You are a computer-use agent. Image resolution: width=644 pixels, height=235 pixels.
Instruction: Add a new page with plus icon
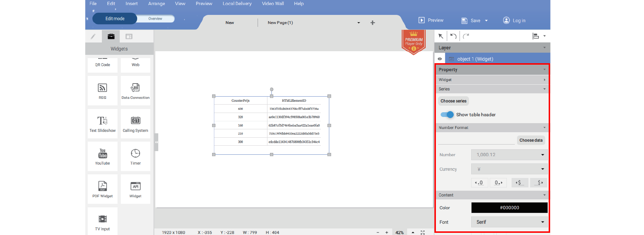coord(373,23)
